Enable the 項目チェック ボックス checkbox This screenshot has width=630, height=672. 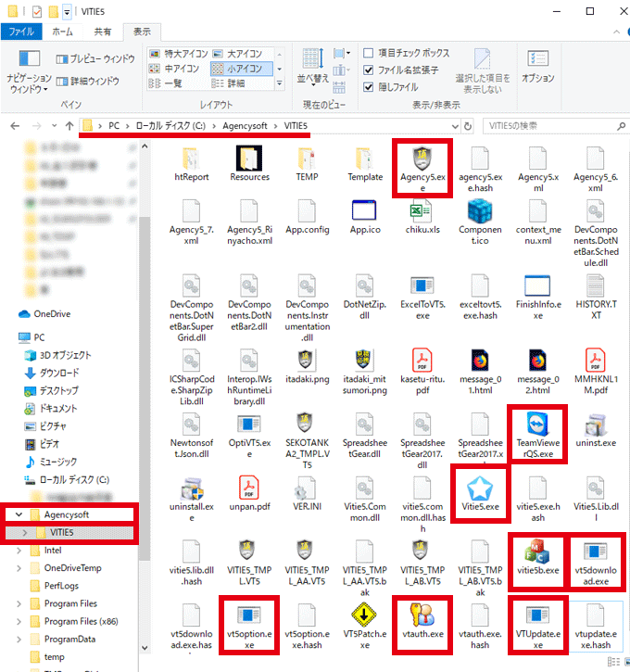369,54
